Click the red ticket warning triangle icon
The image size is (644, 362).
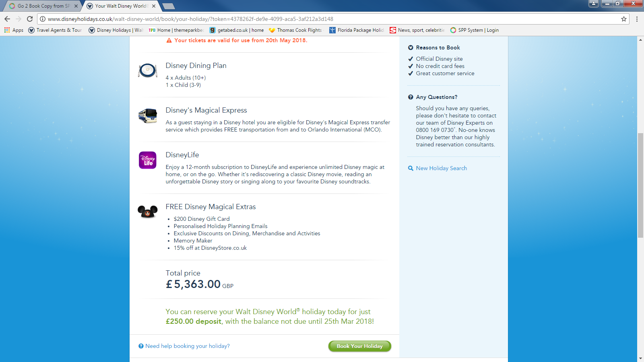click(x=169, y=40)
